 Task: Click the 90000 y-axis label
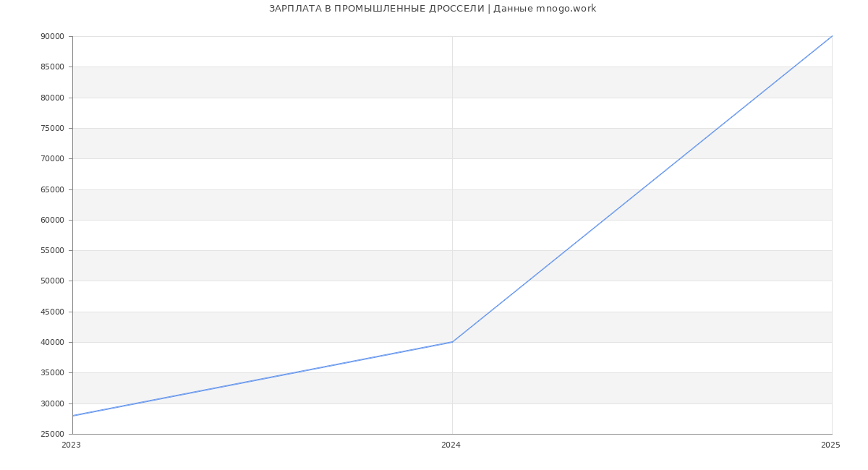[x=52, y=37]
